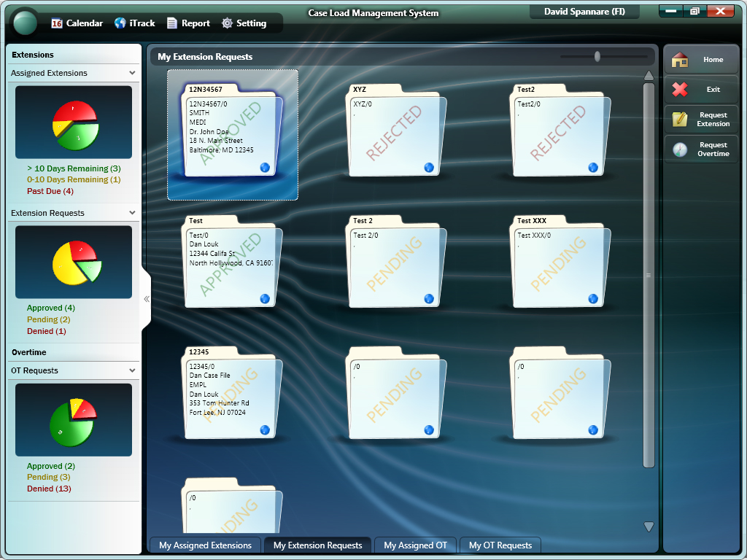747x560 pixels.
Task: Switch to the My OT Requests tab
Action: 500,545
